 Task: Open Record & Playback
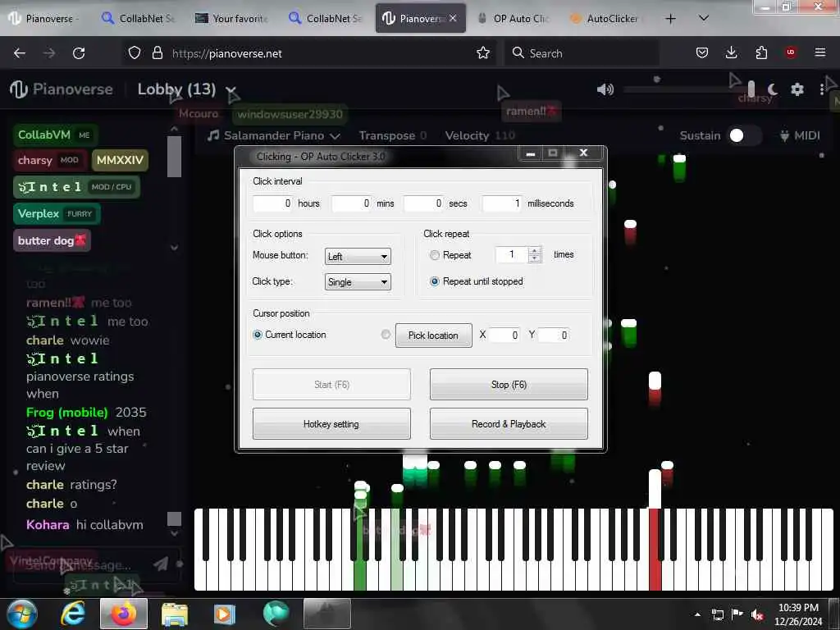coord(509,424)
